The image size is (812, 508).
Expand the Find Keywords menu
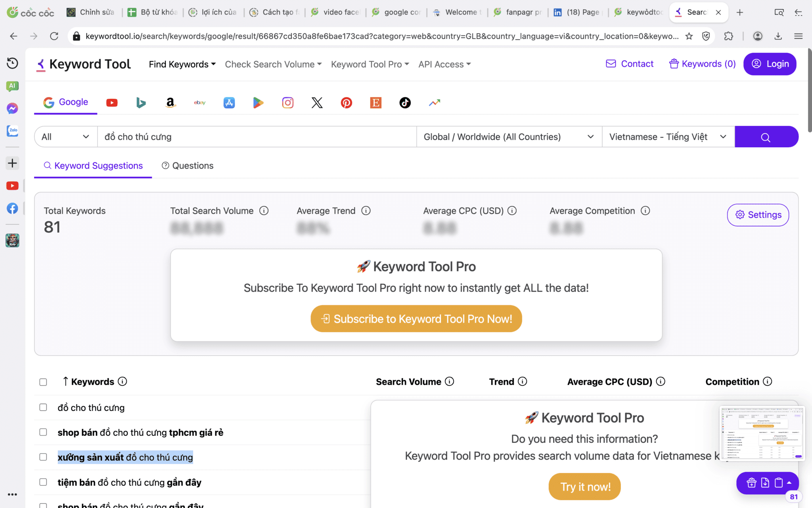[x=182, y=64]
